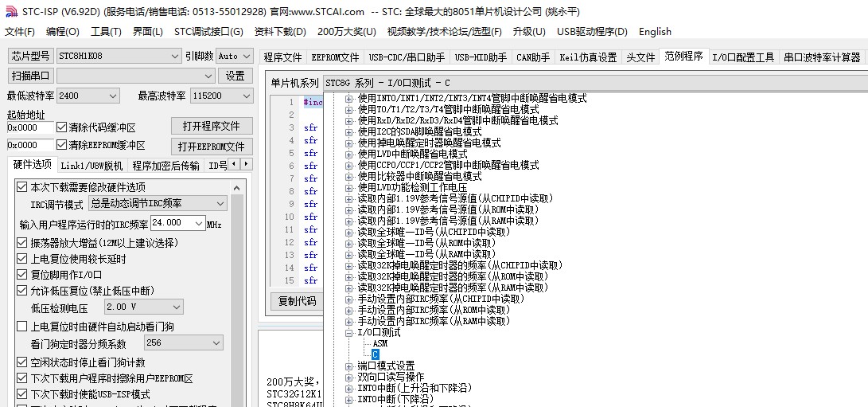Select 使用比较器中断唤醒省电模式 tree item
The width and height of the screenshot is (868, 407).
point(419,176)
